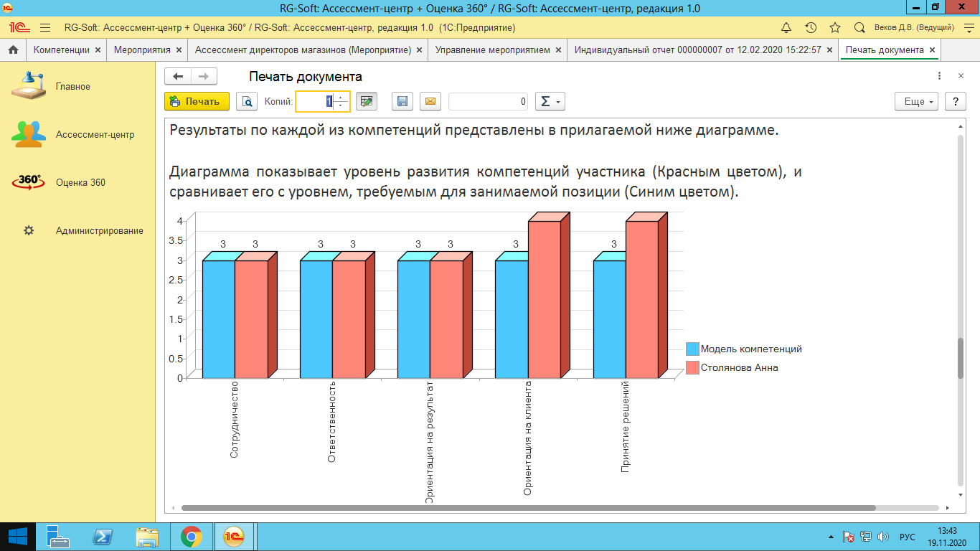This screenshot has height=551, width=980.
Task: Toggle document editing mode icon
Action: coord(367,101)
